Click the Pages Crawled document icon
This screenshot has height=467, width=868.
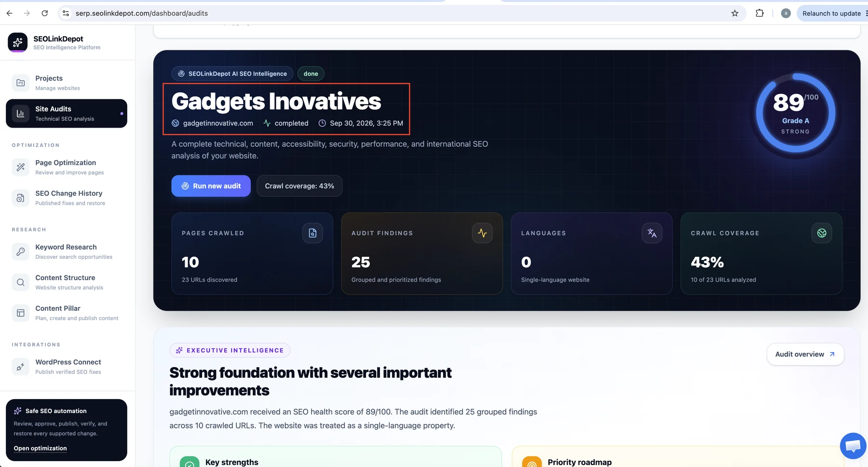tap(312, 233)
